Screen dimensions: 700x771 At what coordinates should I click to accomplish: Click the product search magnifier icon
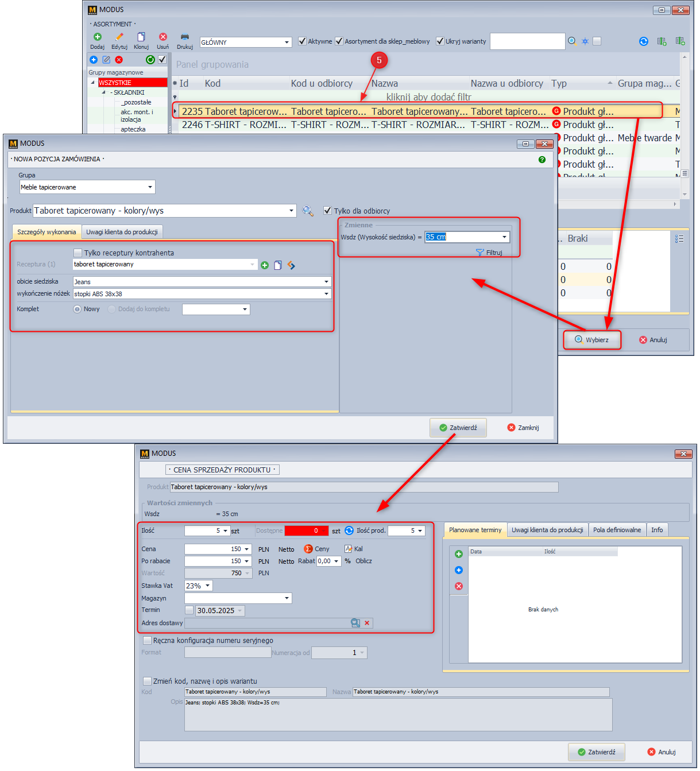click(x=308, y=211)
